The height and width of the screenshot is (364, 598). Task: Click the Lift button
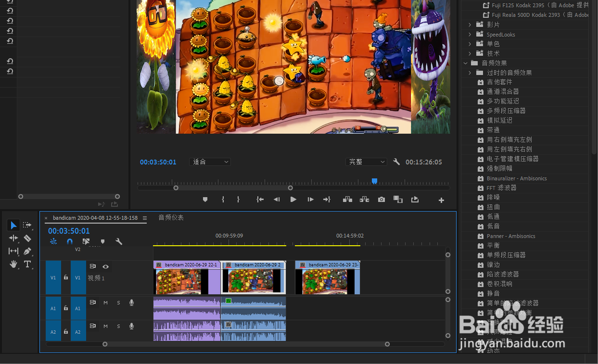[347, 200]
